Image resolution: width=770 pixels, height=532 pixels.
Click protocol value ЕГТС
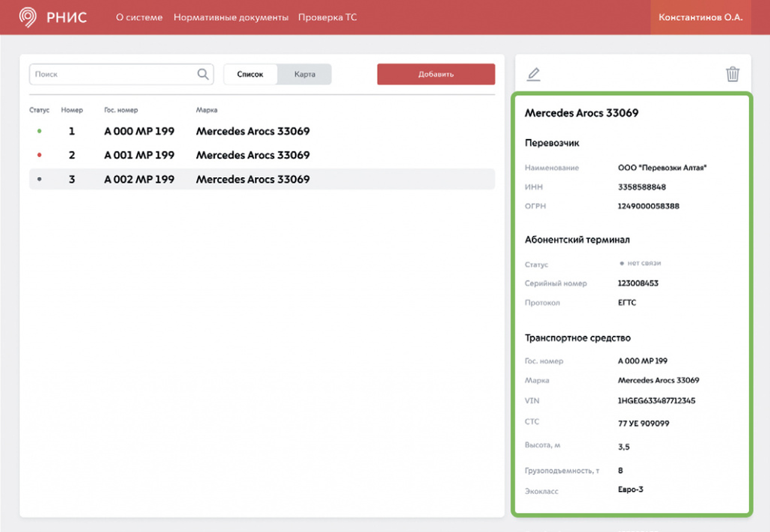(627, 302)
